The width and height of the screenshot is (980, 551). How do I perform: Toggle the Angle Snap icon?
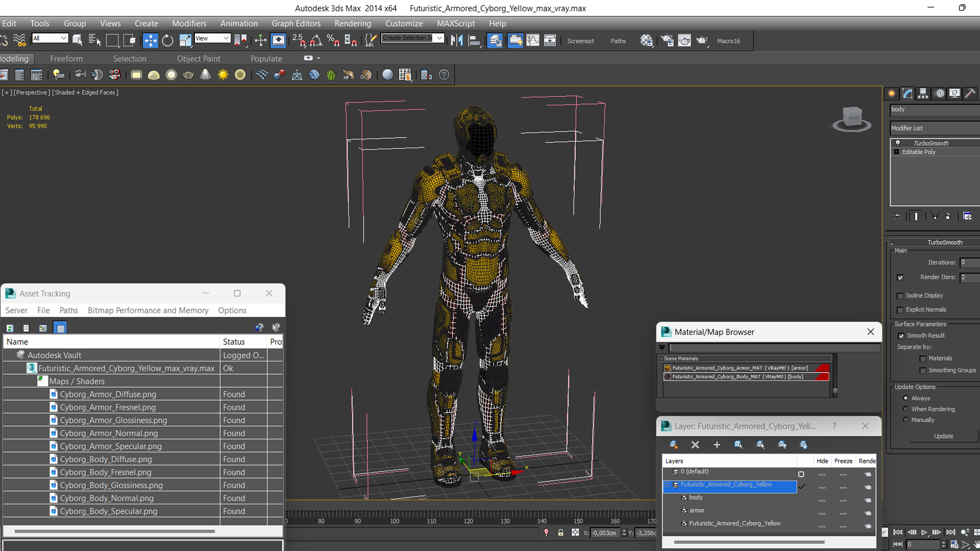(x=316, y=41)
